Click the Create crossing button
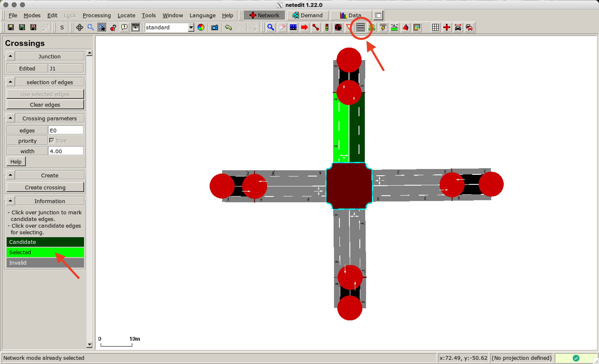This screenshot has width=599, height=364. tap(45, 187)
